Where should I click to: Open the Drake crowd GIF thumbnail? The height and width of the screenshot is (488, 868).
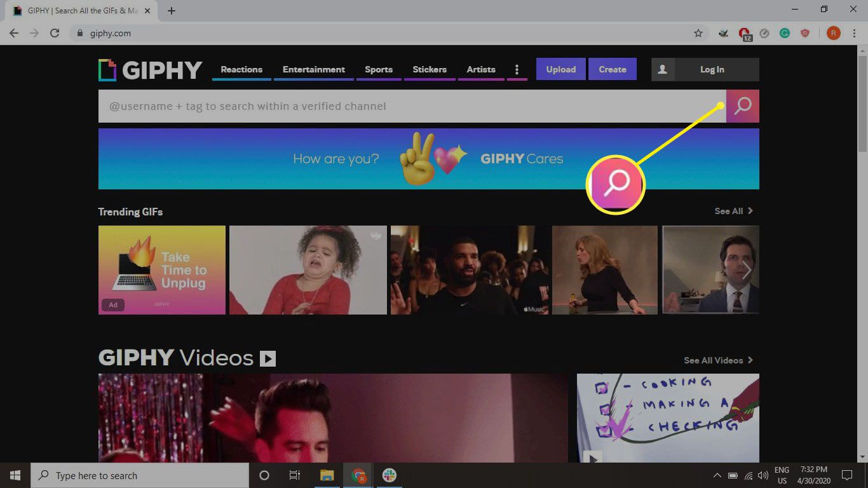pos(471,270)
